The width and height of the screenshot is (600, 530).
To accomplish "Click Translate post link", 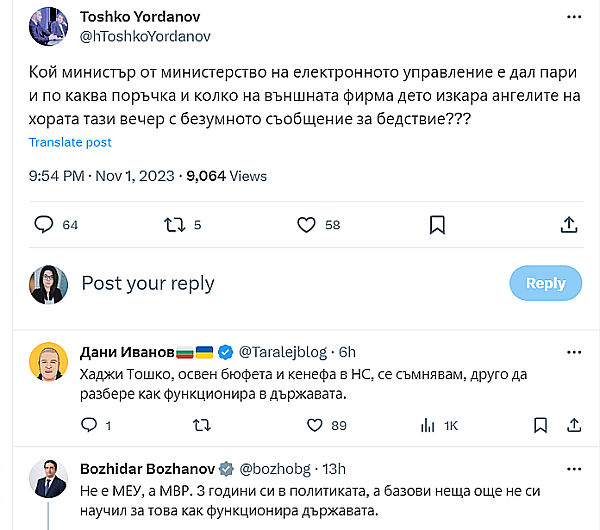I will click(x=70, y=142).
